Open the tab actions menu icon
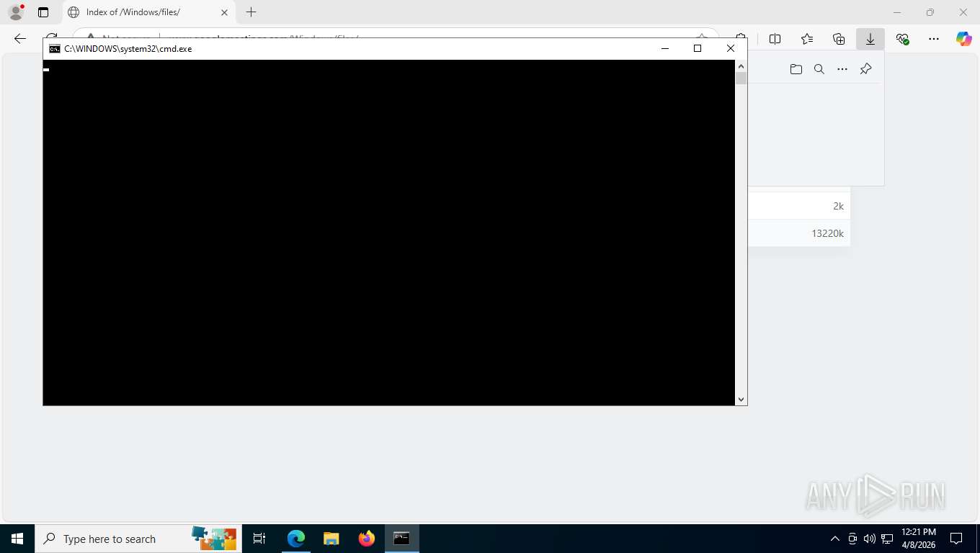 point(43,12)
